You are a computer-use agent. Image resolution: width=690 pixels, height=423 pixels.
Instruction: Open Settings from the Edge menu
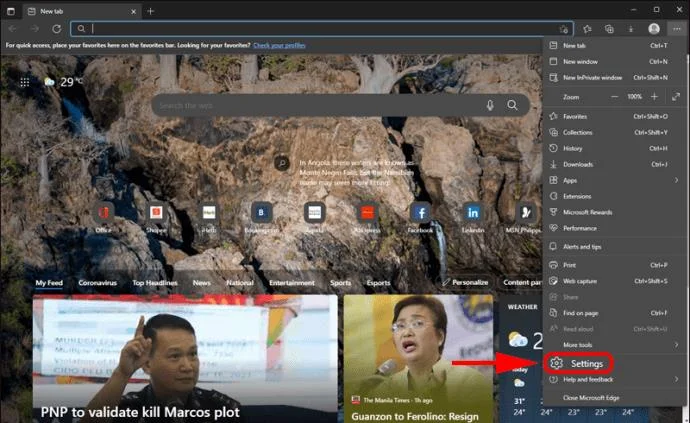[x=578, y=364]
